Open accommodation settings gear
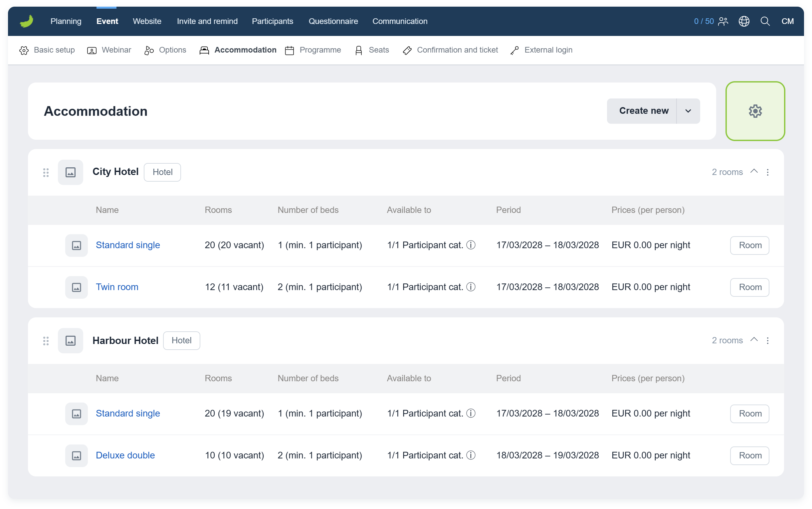This screenshot has height=509, width=812. [x=755, y=111]
